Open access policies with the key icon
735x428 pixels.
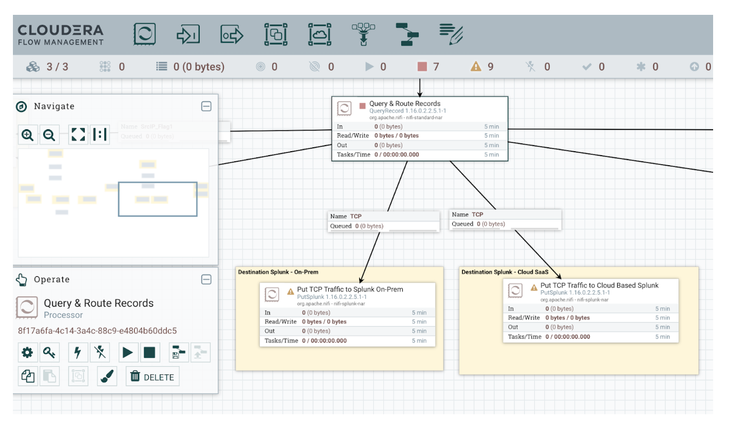click(49, 352)
